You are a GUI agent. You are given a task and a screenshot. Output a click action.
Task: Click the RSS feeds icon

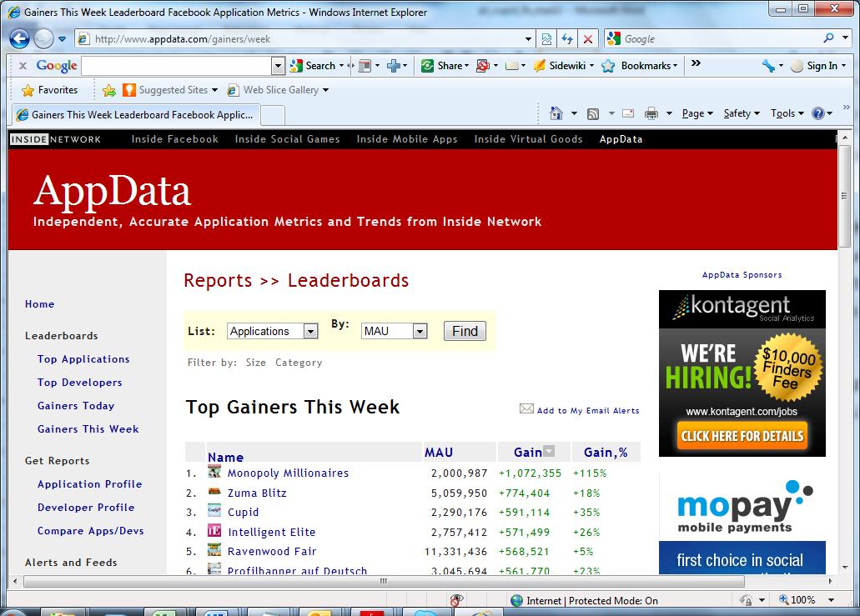tap(593, 114)
